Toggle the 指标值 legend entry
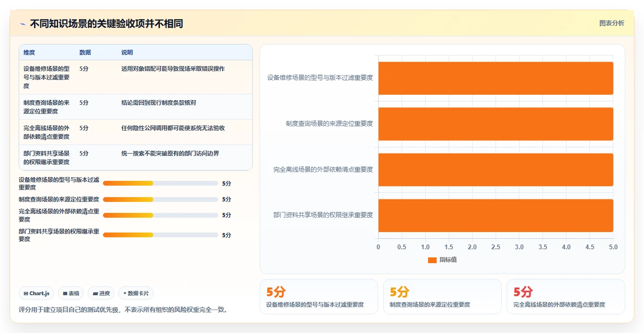 click(442, 260)
